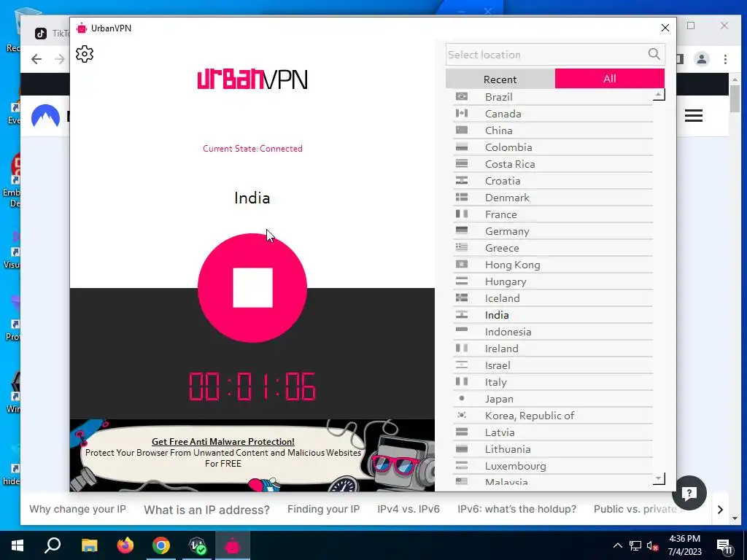Image resolution: width=747 pixels, height=560 pixels.
Task: Open taskbar search
Action: click(53, 545)
